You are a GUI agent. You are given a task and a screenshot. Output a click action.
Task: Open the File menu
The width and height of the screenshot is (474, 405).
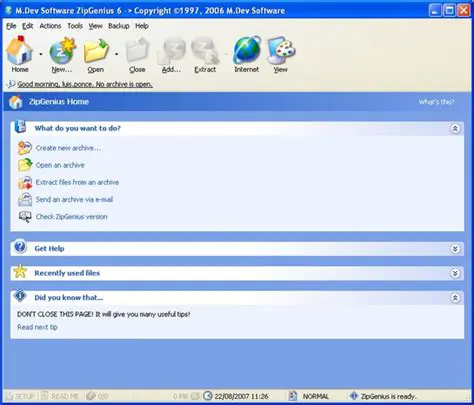(x=11, y=26)
